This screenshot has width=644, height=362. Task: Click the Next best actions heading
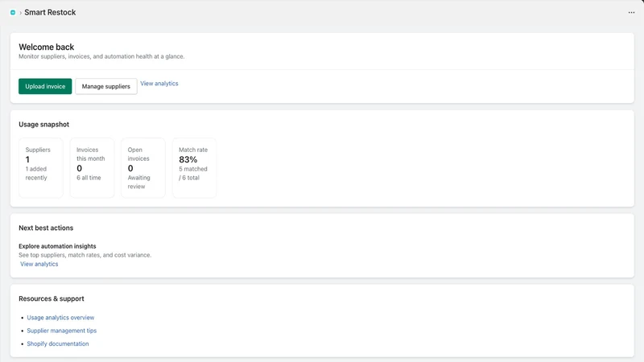(x=46, y=228)
